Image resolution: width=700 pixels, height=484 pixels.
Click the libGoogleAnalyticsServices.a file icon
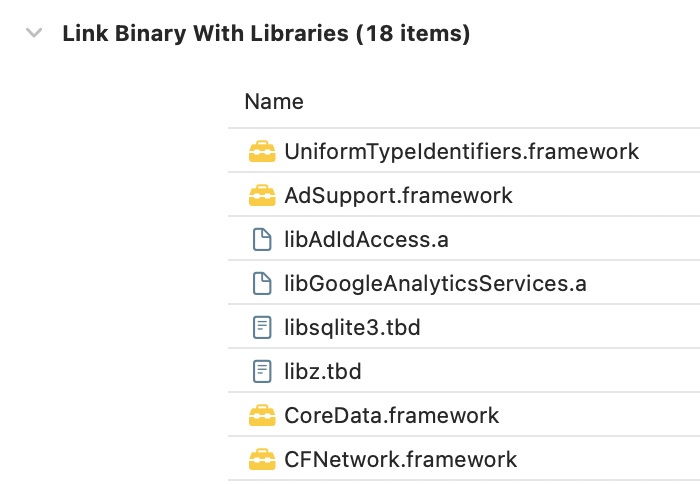[262, 284]
